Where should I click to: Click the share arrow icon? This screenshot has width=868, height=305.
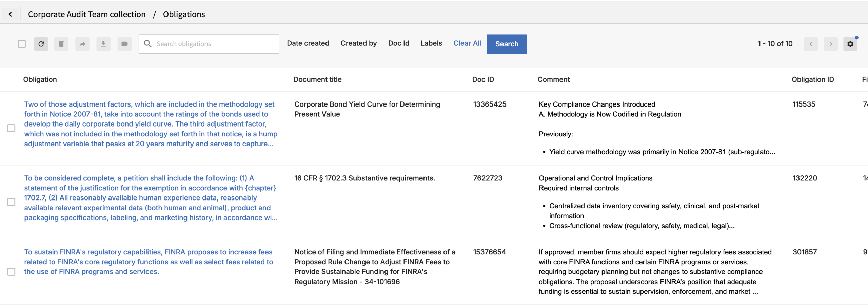point(82,44)
